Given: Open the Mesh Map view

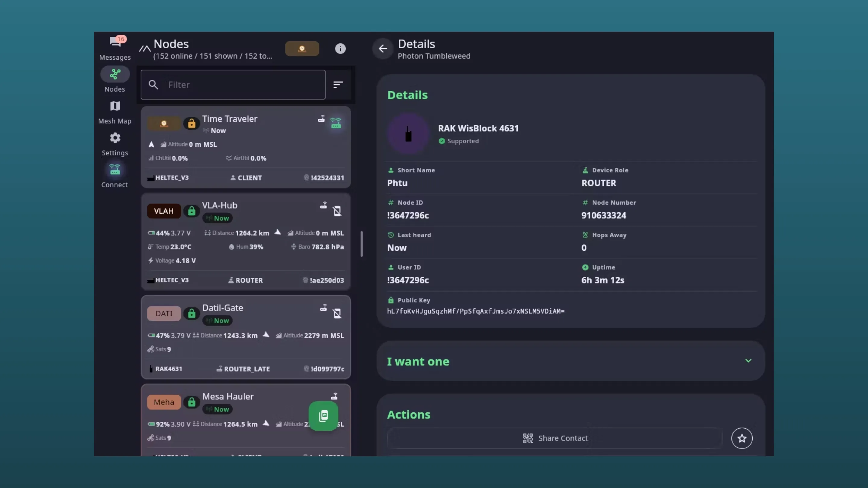Looking at the screenshot, I should pos(115,112).
